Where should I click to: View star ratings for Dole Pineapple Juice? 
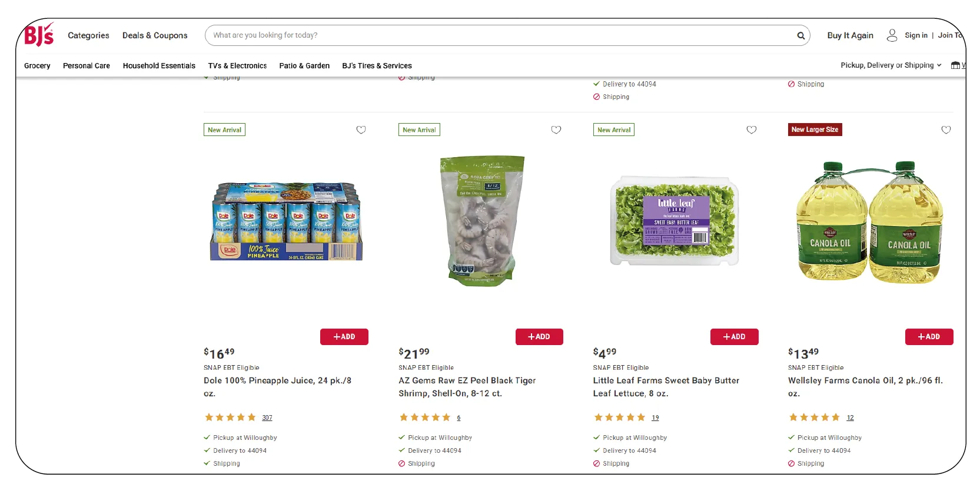coord(230,418)
